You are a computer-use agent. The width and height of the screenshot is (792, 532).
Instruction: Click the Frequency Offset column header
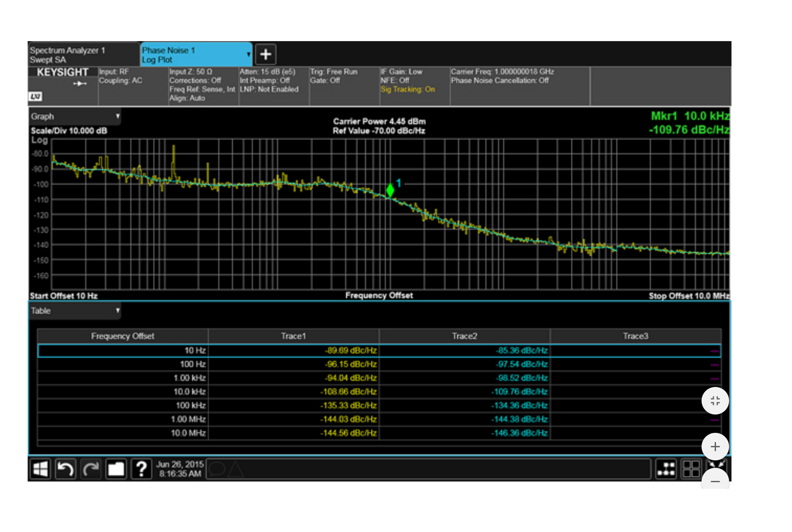123,336
